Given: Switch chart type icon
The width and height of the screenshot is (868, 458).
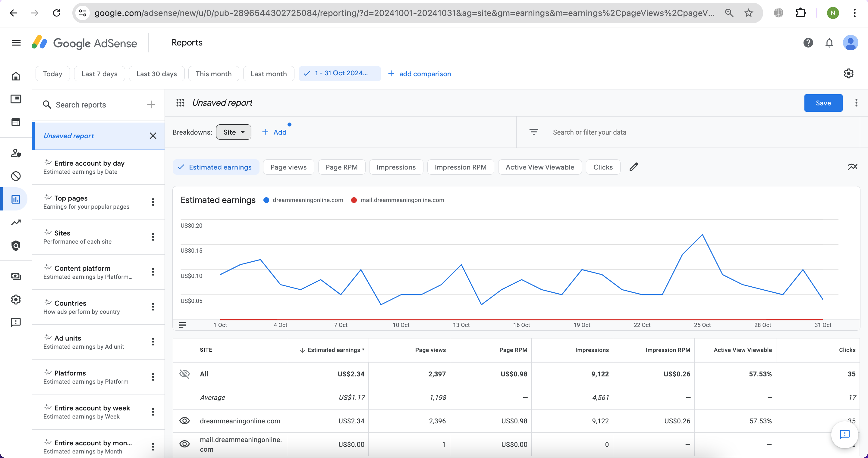Looking at the screenshot, I should click(852, 167).
